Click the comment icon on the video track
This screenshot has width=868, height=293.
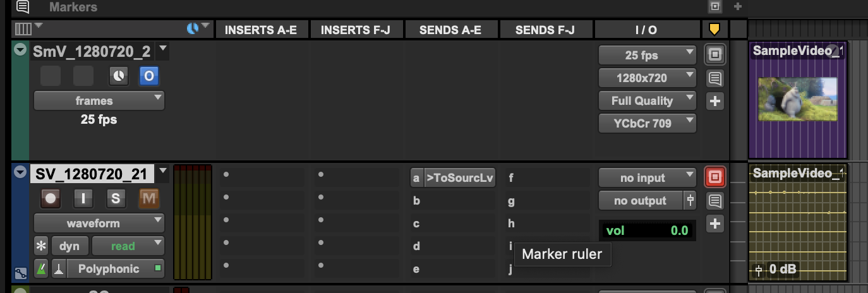714,78
